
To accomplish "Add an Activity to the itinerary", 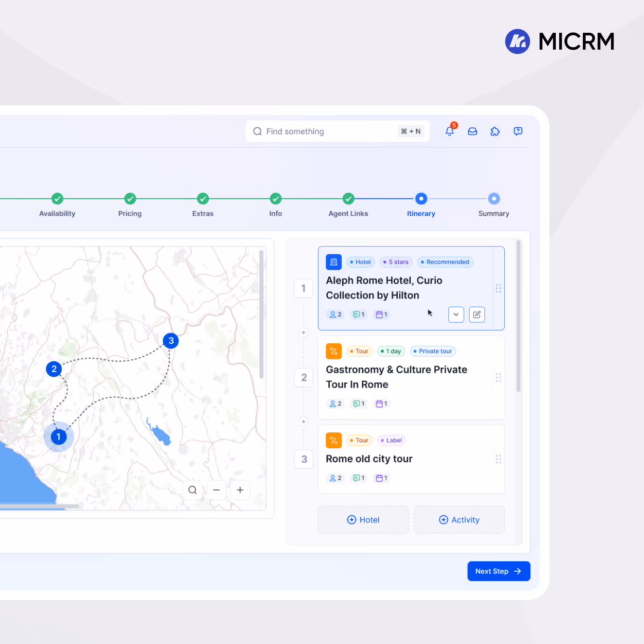I will pyautogui.click(x=459, y=520).
